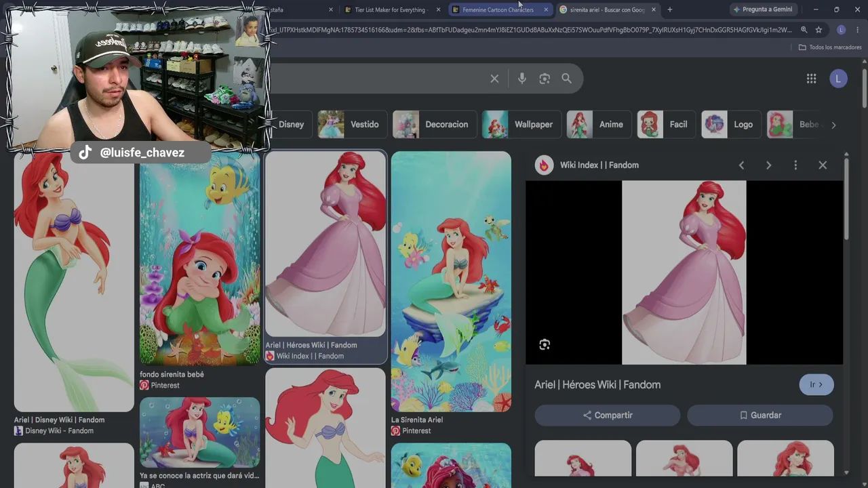This screenshot has width=868, height=488.
Task: Click the "La Sirenita Ariel" caption
Action: 417,420
